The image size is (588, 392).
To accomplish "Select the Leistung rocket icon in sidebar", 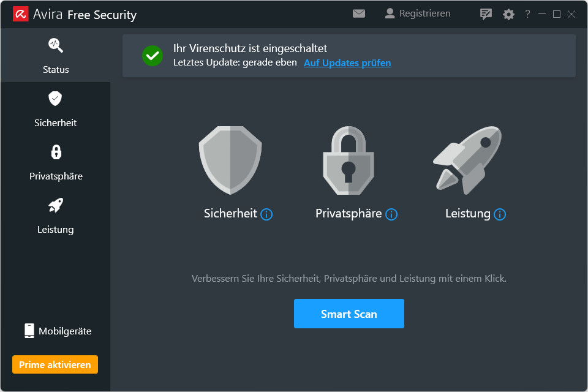I will (x=55, y=205).
